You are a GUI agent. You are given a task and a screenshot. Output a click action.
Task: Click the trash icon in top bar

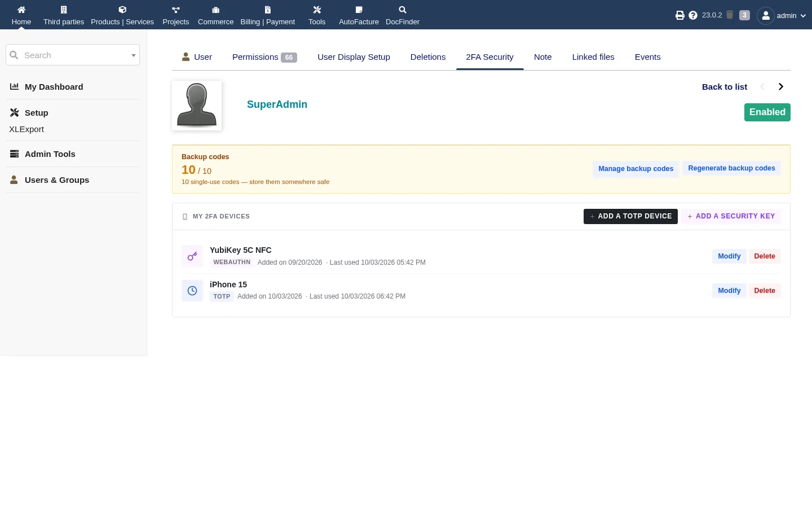(730, 15)
